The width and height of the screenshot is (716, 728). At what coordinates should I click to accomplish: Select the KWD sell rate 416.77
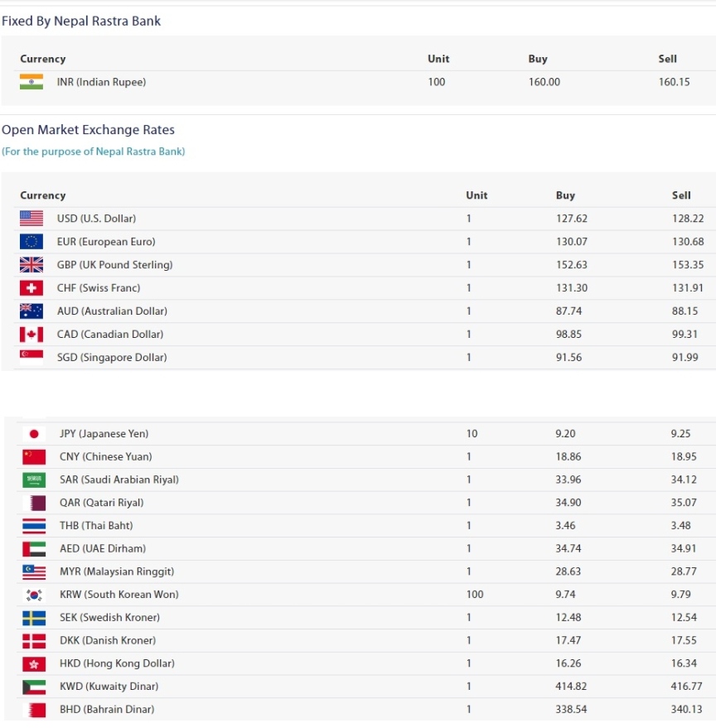[x=686, y=687]
